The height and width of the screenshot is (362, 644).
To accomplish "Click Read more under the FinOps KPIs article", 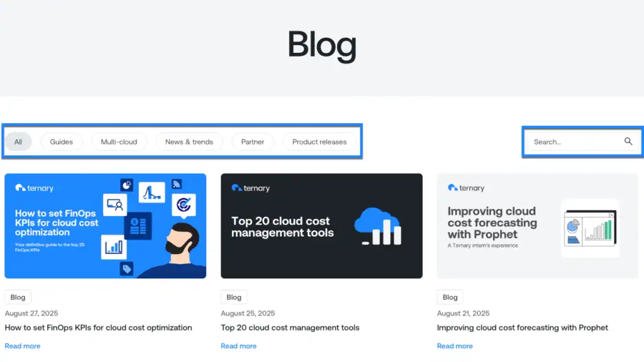I will (23, 346).
